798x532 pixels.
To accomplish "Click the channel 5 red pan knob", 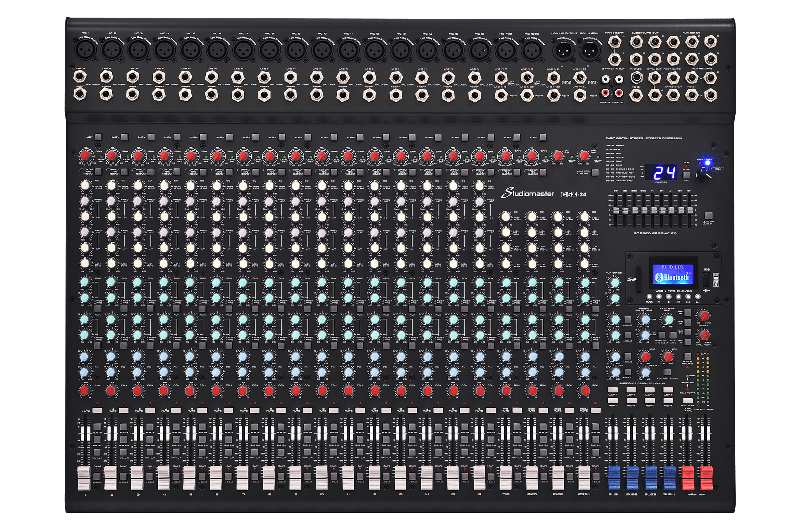I will pyautogui.click(x=190, y=390).
